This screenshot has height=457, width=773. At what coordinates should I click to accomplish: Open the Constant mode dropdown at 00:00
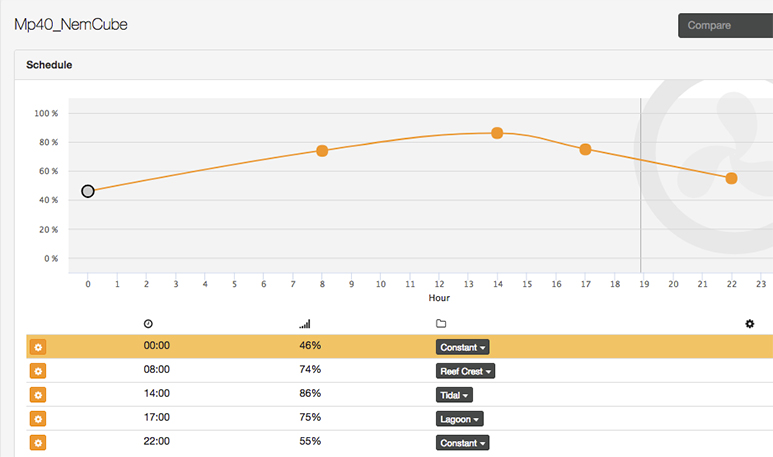tap(463, 347)
